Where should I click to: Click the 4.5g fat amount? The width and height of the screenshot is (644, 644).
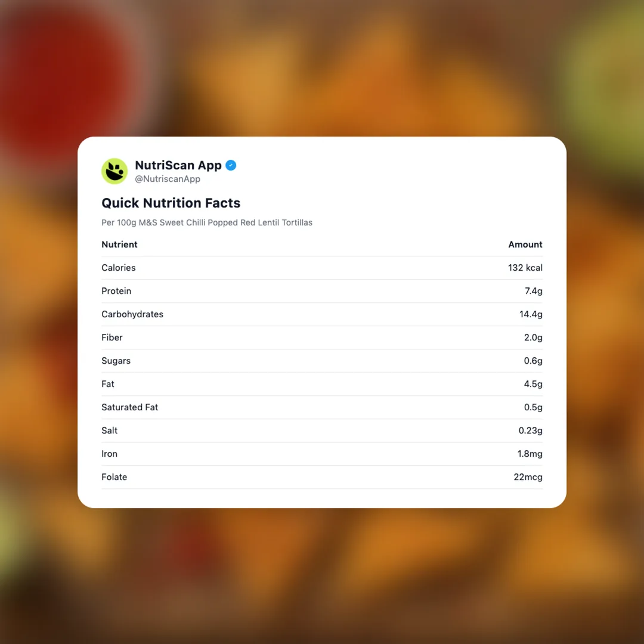click(533, 384)
